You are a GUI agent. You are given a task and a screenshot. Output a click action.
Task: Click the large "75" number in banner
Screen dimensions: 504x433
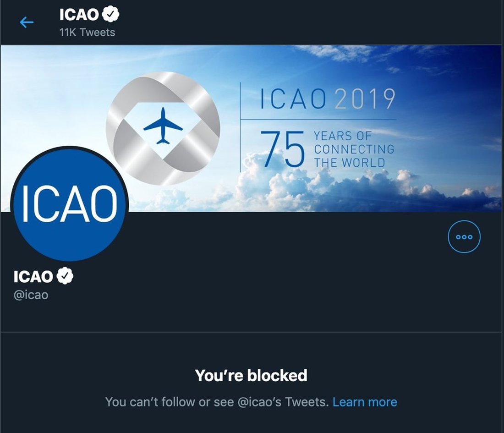[282, 149]
